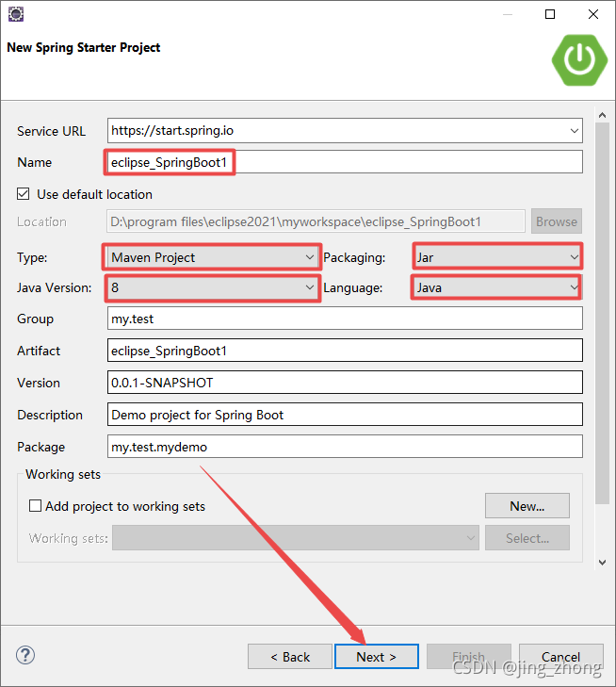Click the Java Version: label

(x=55, y=287)
